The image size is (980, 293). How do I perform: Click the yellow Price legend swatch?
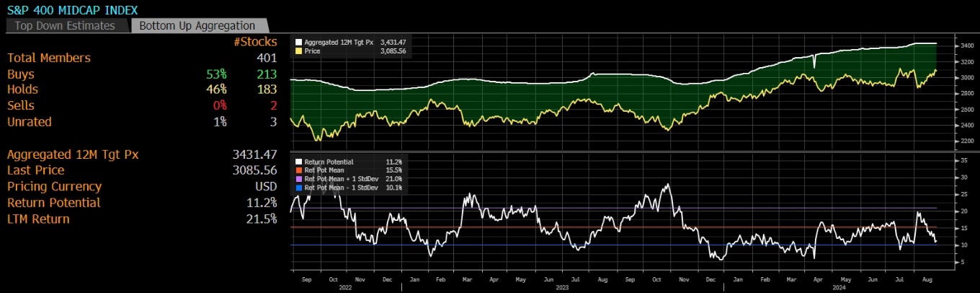pos(298,52)
